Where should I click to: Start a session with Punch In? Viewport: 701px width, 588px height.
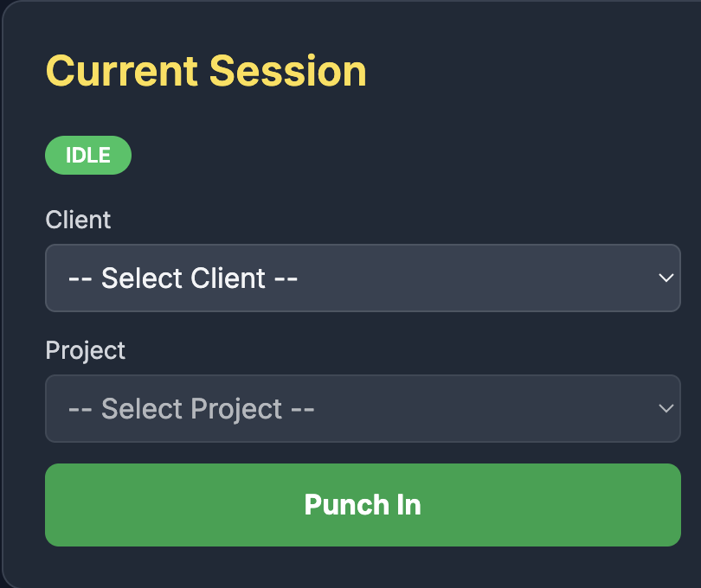coord(363,505)
